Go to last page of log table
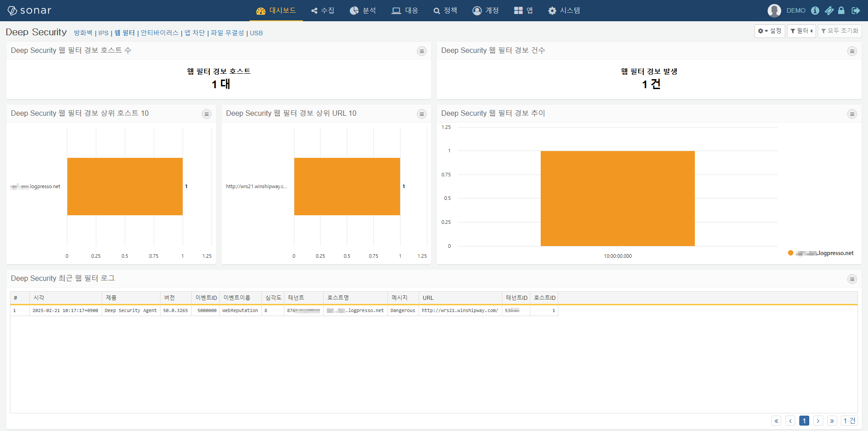 pos(832,421)
